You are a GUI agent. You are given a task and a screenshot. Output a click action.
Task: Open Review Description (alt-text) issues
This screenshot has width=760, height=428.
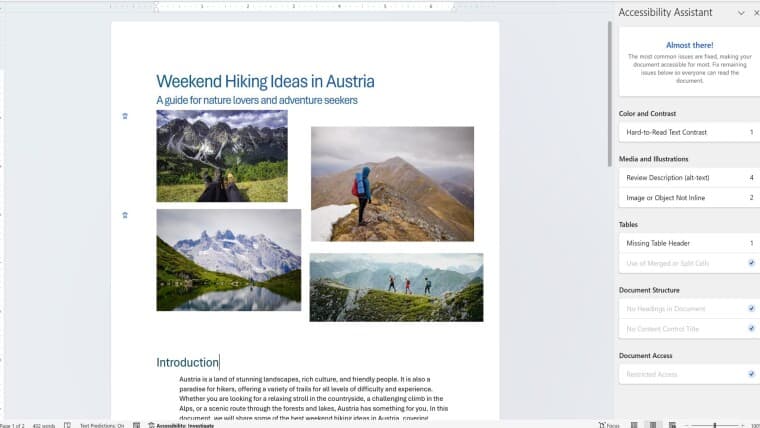pyautogui.click(x=689, y=177)
